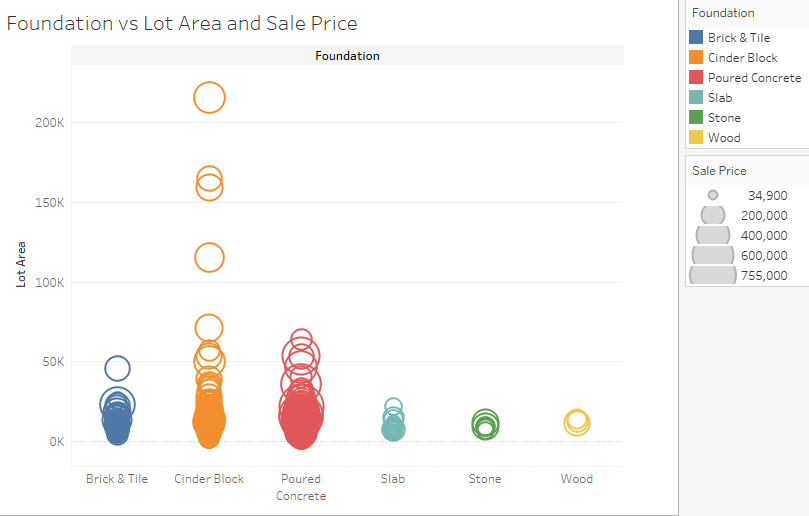
Task: Select the Wood yellow legend swatch
Action: point(695,137)
